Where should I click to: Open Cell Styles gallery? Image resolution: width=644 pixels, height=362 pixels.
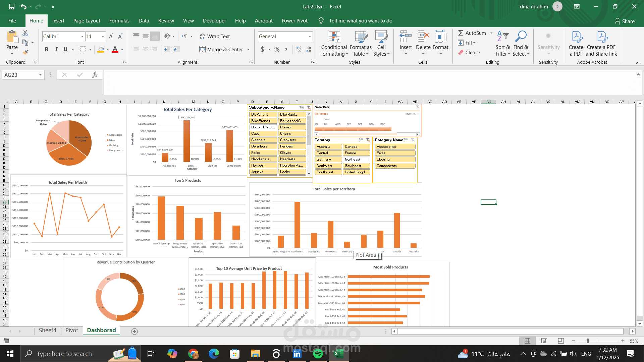(381, 44)
